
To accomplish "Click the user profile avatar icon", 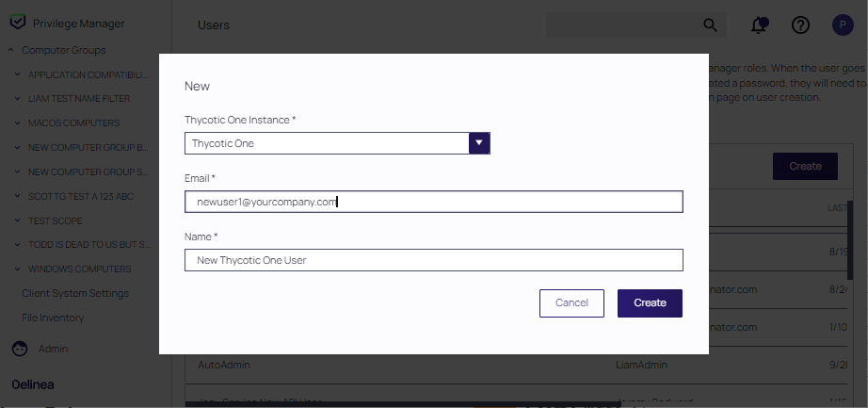I will click(x=843, y=25).
